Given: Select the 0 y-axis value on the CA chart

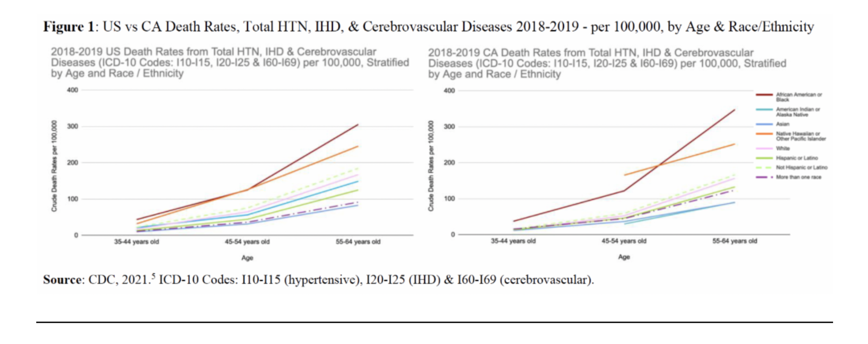Looking at the screenshot, I should pyautogui.click(x=453, y=234).
